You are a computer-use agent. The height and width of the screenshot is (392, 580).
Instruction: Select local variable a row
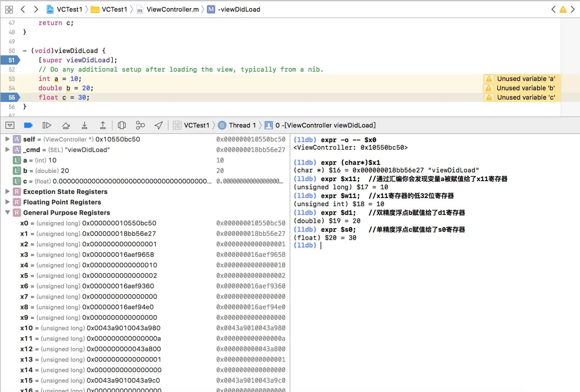point(145,160)
